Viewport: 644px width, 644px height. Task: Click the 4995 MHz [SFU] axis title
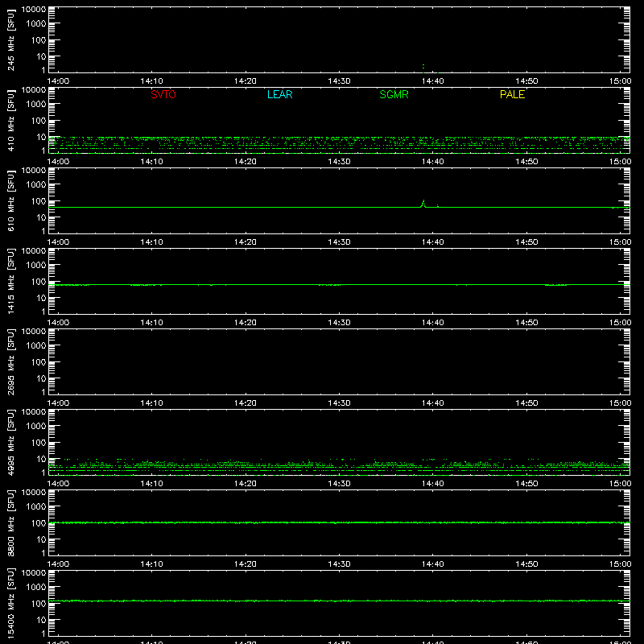pos(10,442)
